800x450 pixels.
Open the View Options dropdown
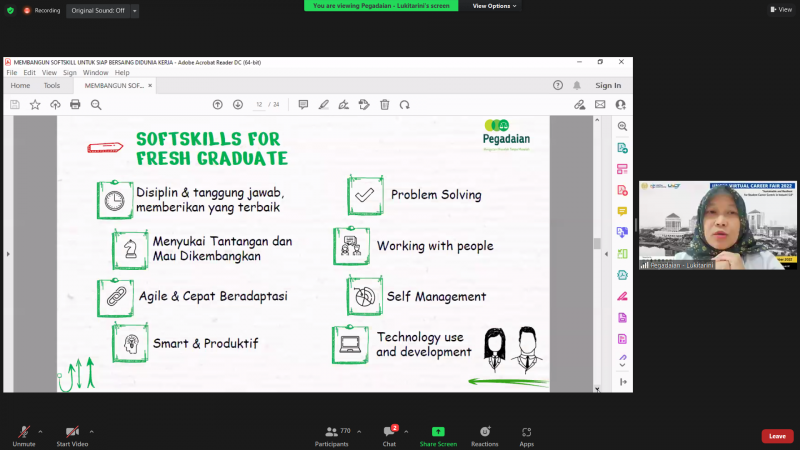click(495, 6)
